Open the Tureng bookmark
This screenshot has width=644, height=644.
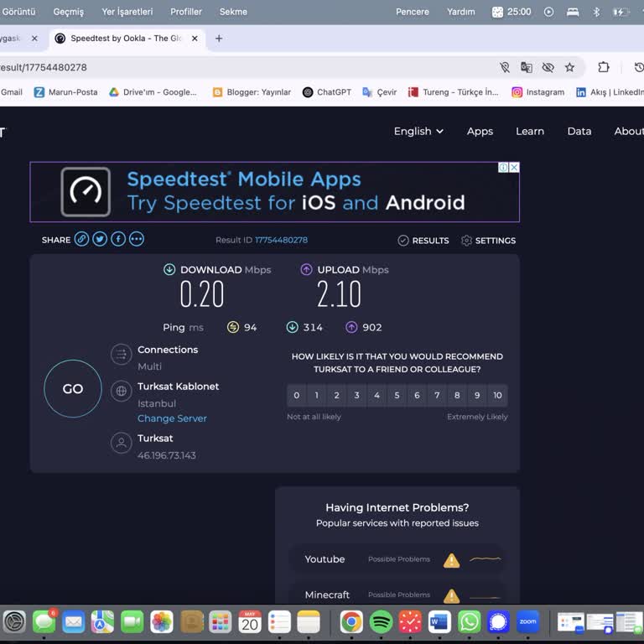click(454, 92)
